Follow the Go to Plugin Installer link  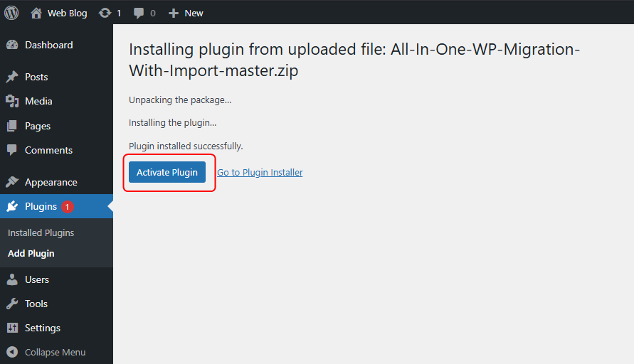[260, 173]
